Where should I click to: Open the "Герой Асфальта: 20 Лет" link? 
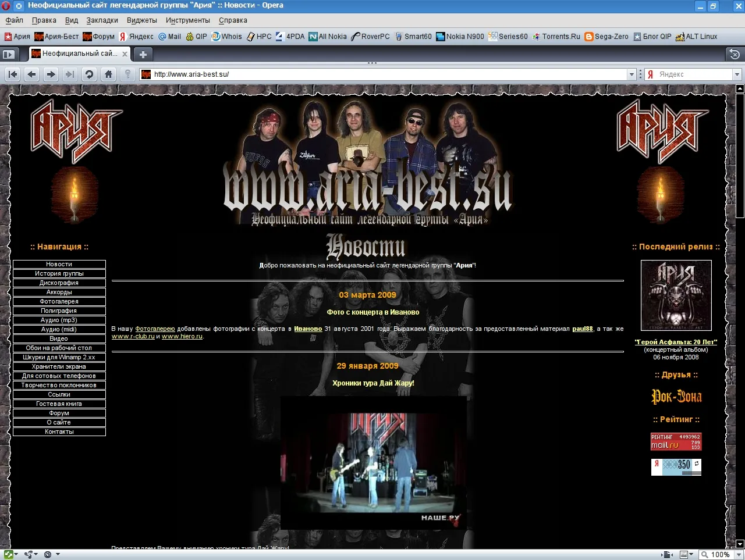676,343
